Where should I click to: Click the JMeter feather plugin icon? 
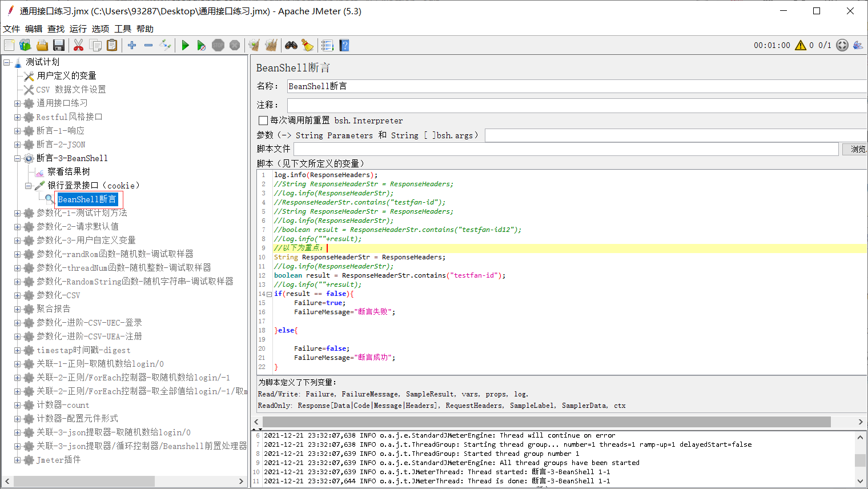pos(858,45)
